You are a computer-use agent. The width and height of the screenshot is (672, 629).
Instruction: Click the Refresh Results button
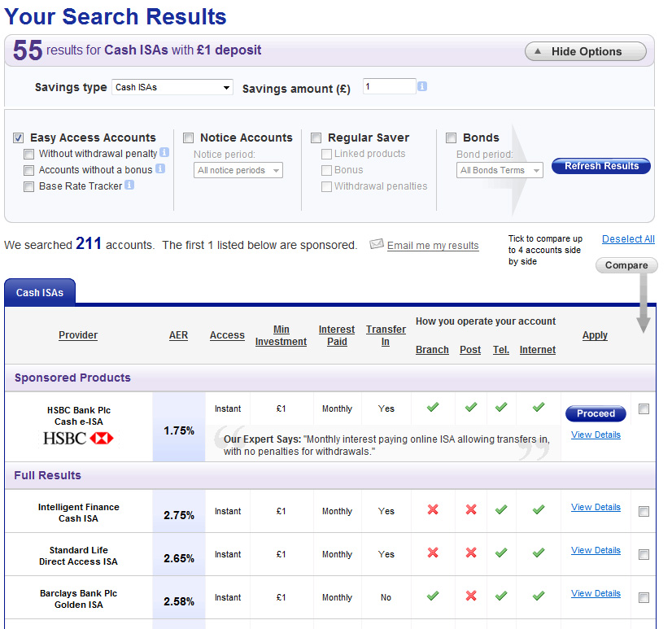coord(601,166)
